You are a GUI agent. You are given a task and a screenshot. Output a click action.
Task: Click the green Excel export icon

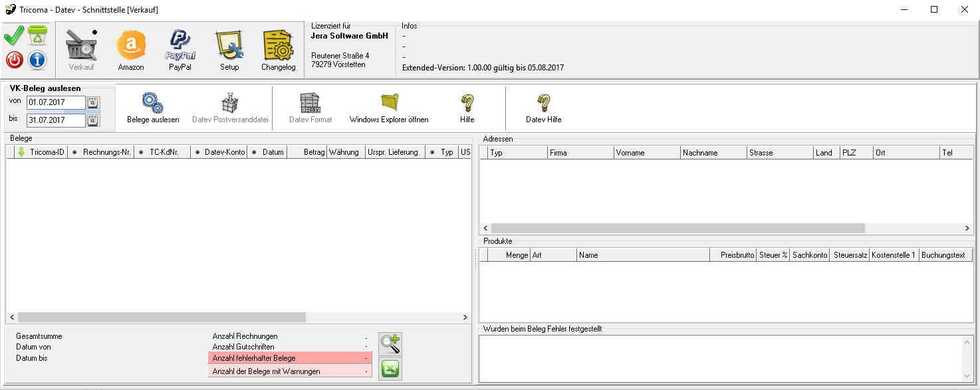point(390,368)
